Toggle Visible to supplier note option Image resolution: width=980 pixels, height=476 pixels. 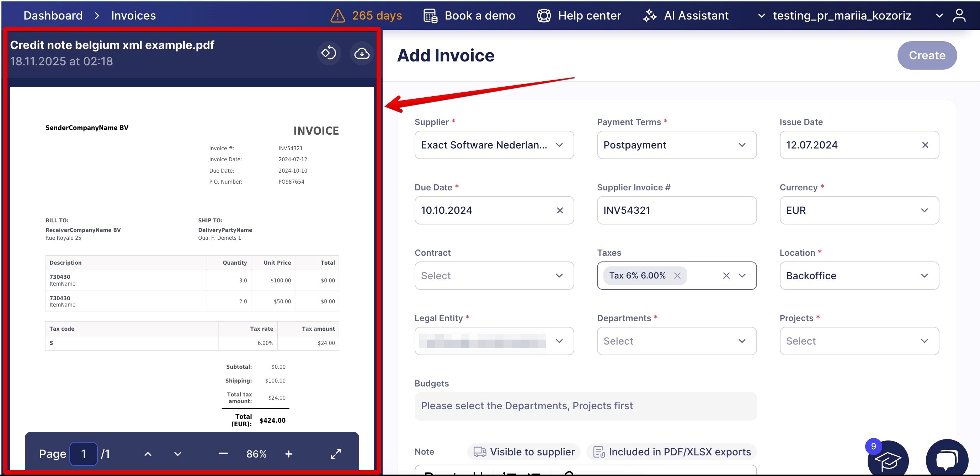pos(523,452)
